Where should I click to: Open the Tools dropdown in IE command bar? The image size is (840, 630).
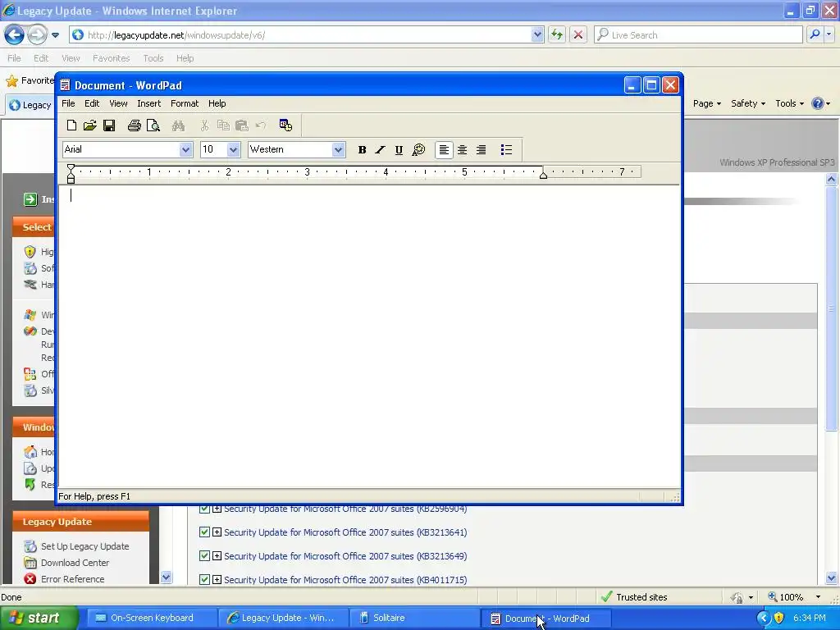click(x=790, y=103)
